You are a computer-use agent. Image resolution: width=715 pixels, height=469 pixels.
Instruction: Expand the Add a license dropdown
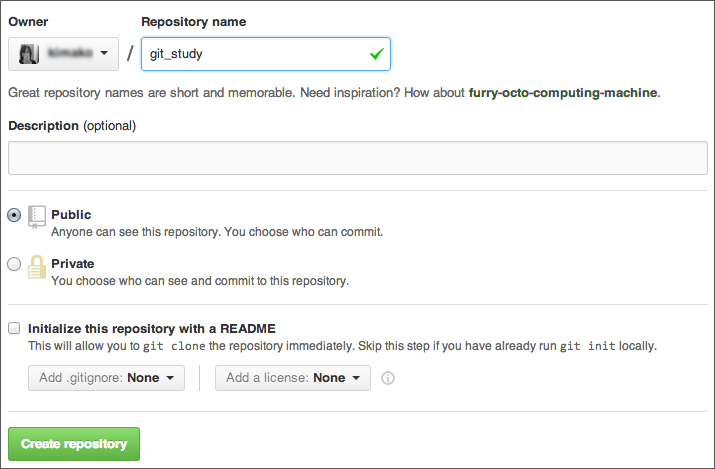(x=292, y=378)
